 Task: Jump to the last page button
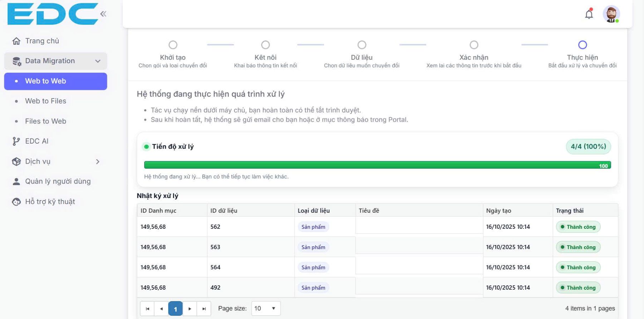pos(204,309)
